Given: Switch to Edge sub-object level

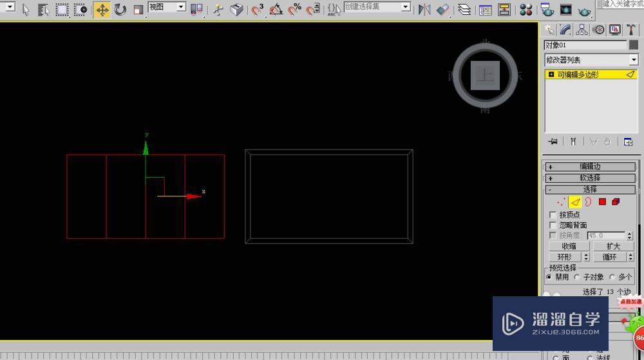Looking at the screenshot, I should 575,202.
